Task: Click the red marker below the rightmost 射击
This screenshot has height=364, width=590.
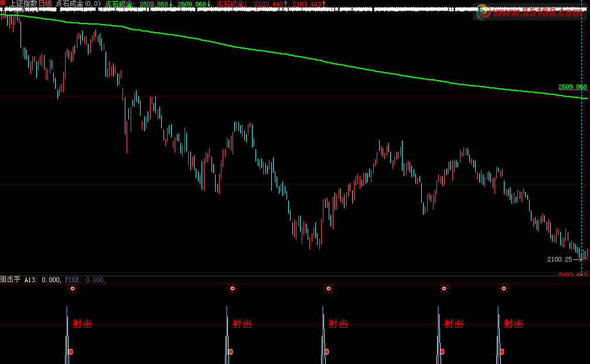Action: click(502, 352)
